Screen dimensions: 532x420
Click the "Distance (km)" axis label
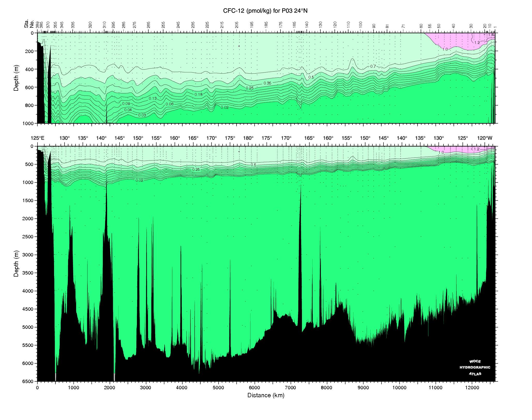pos(266,395)
